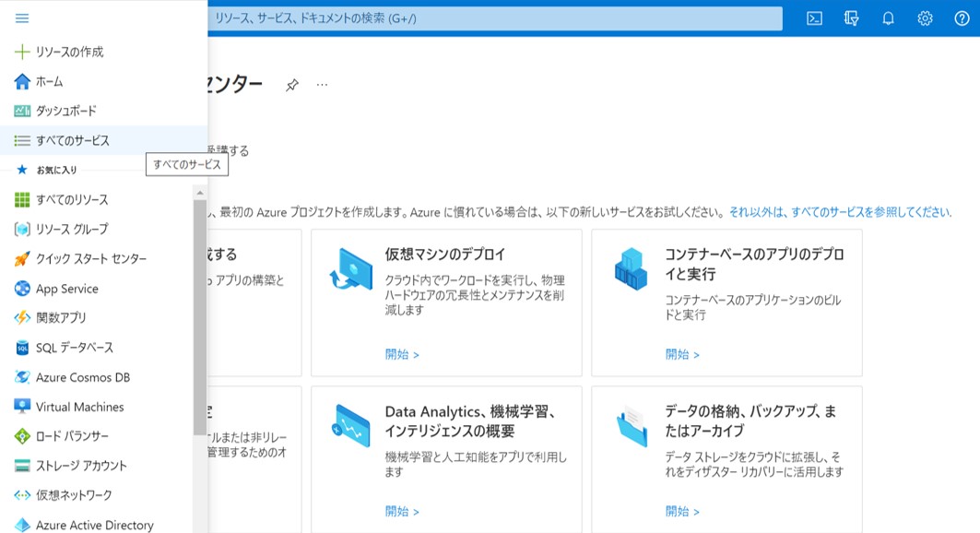
Task: Click the virtual machine deploy card icon
Action: [x=351, y=268]
